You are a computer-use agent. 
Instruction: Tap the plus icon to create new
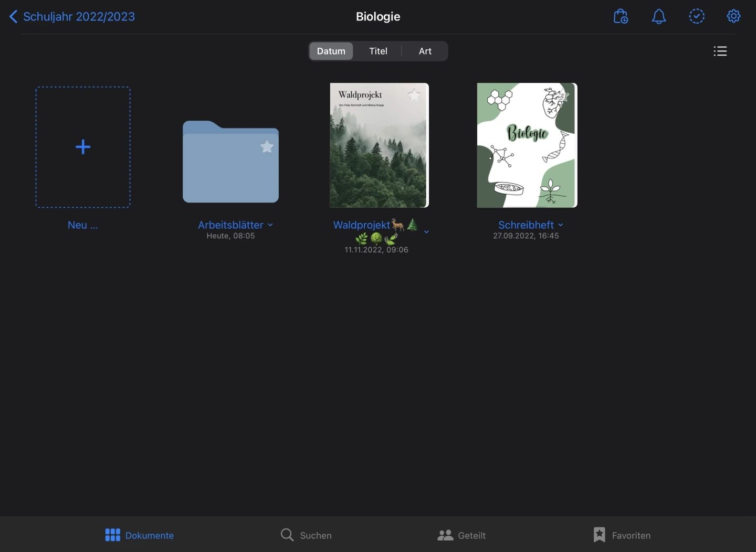83,147
